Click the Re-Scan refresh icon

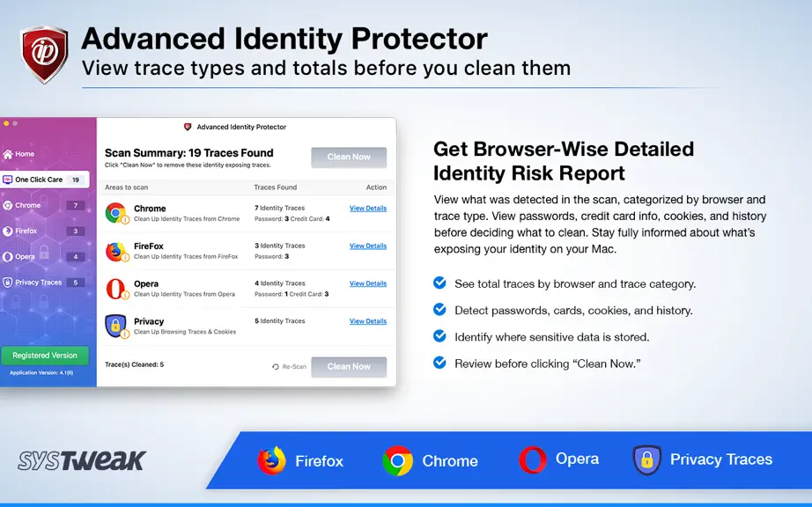(276, 367)
